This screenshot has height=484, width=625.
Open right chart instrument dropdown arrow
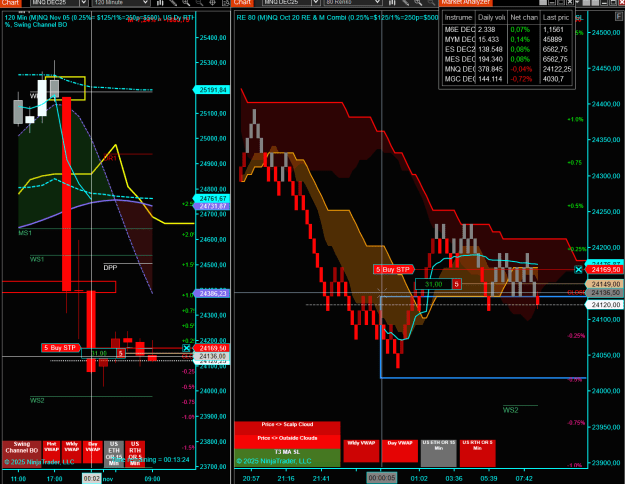(x=315, y=3)
